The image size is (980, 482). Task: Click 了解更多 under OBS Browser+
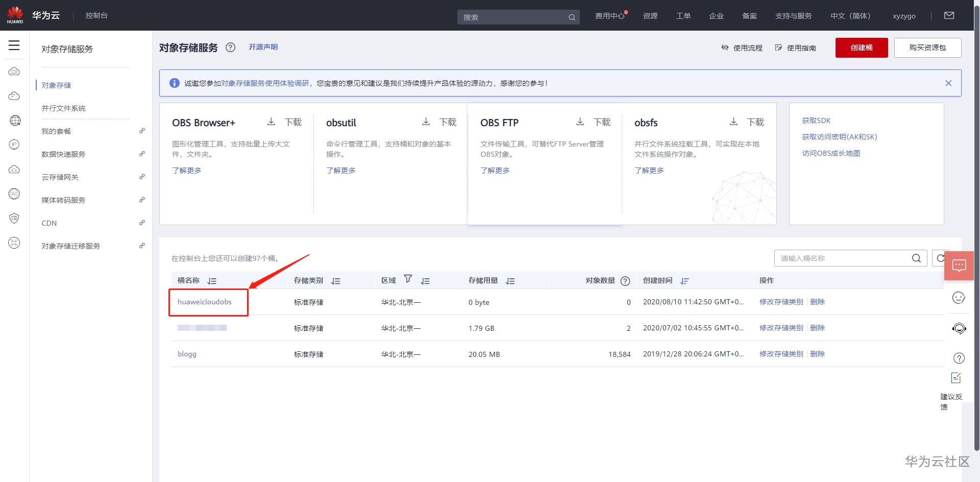pyautogui.click(x=187, y=171)
